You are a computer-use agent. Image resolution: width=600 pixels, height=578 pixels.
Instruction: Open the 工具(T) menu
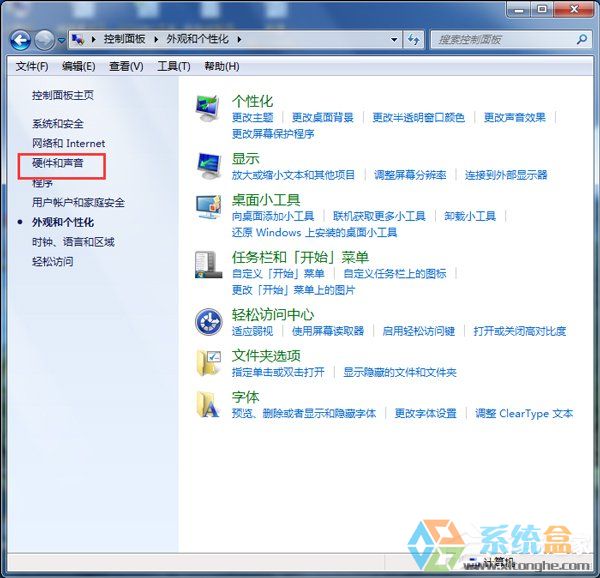tap(174, 67)
